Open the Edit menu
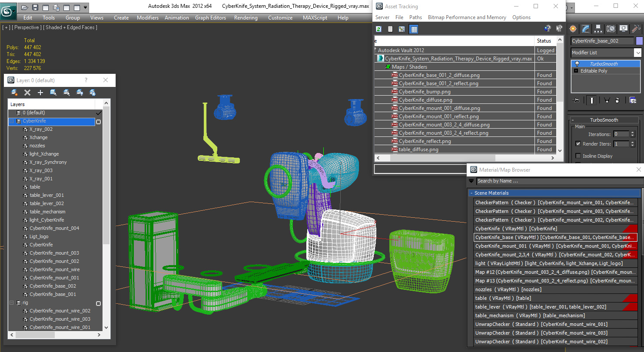This screenshot has width=644, height=352. pos(28,18)
